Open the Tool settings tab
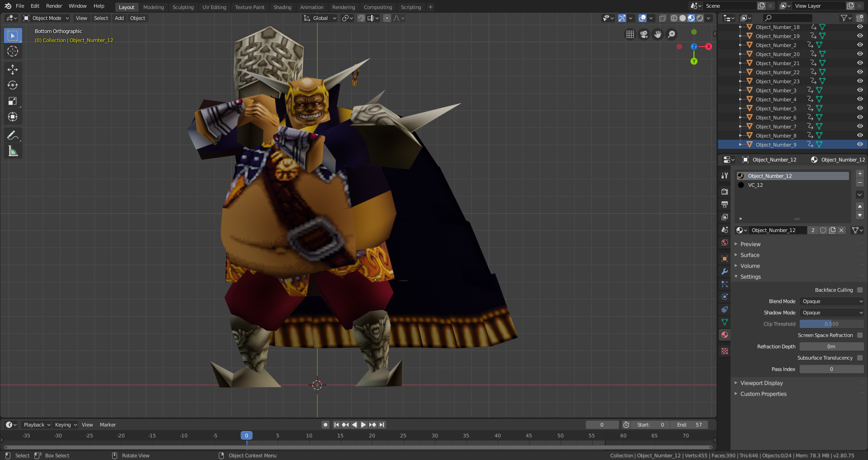The width and height of the screenshot is (868, 460). (725, 175)
